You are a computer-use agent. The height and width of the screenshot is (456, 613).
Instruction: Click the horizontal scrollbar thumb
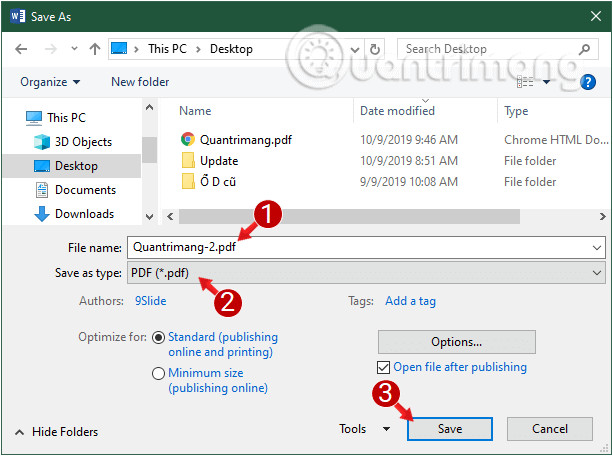[x=349, y=216]
